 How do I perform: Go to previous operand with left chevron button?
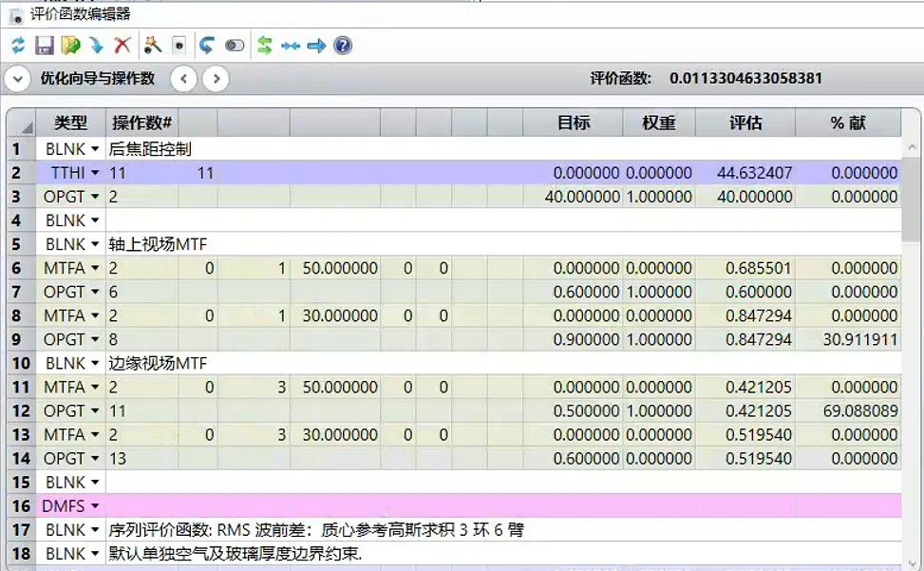click(x=184, y=79)
